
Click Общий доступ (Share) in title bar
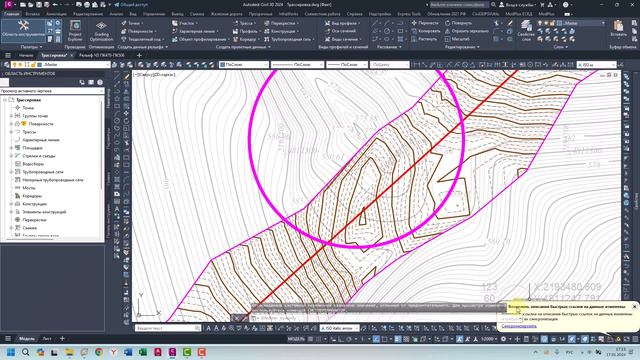[x=131, y=4]
